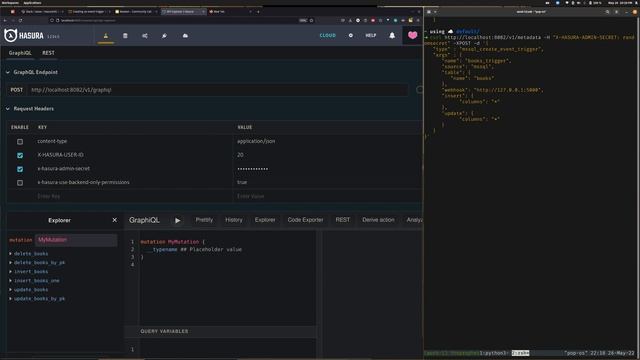This screenshot has width=640, height=360.
Task: Open Code Exporter
Action: click(x=305, y=220)
